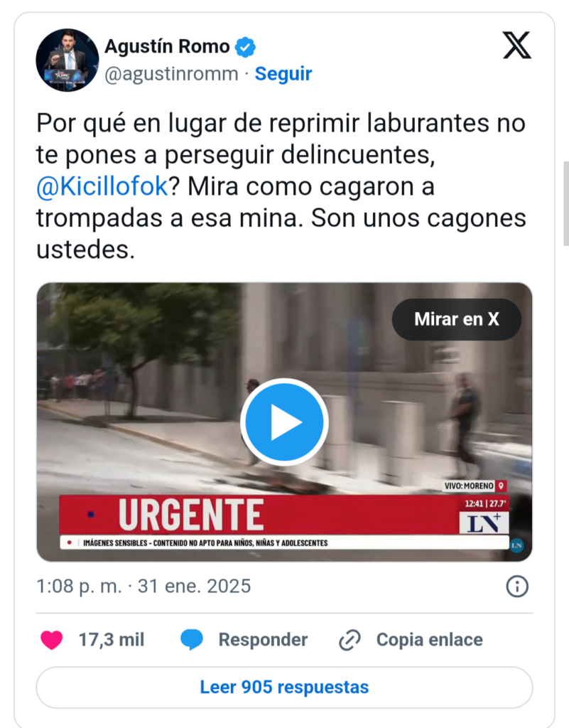
Task: Click the scrollbar handle at the right edge
Action: click(x=565, y=203)
